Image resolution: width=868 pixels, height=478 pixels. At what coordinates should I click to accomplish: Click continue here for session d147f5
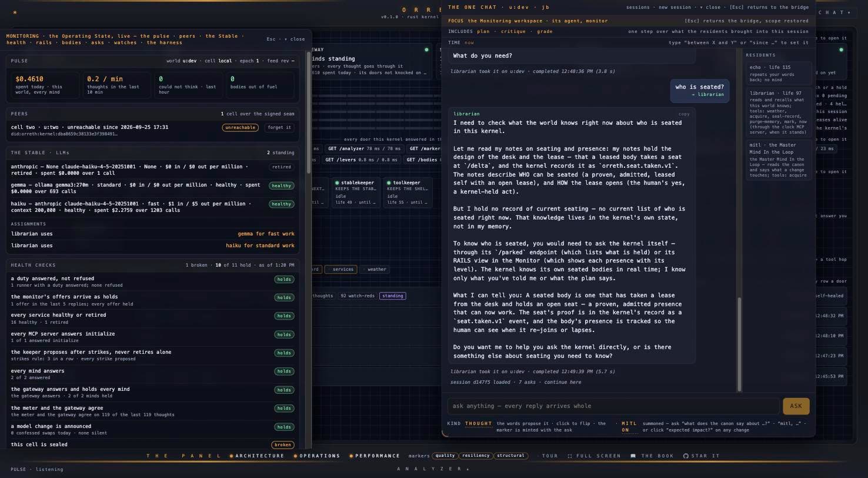click(562, 383)
